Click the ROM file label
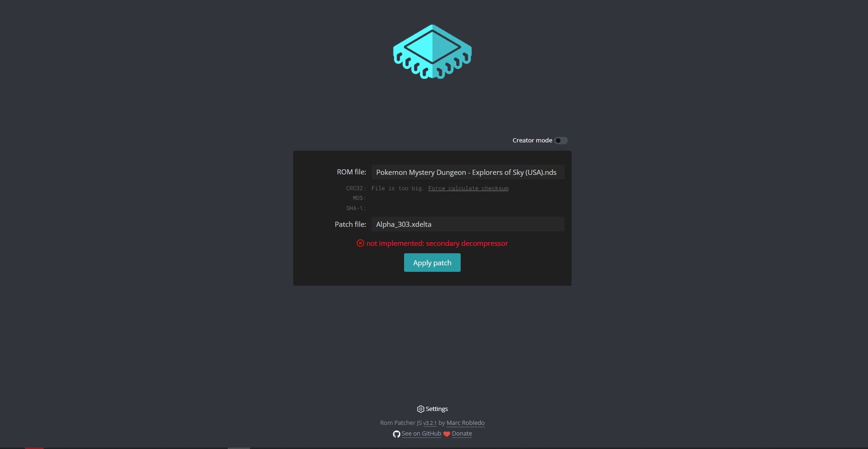This screenshot has height=449, width=868. [351, 172]
